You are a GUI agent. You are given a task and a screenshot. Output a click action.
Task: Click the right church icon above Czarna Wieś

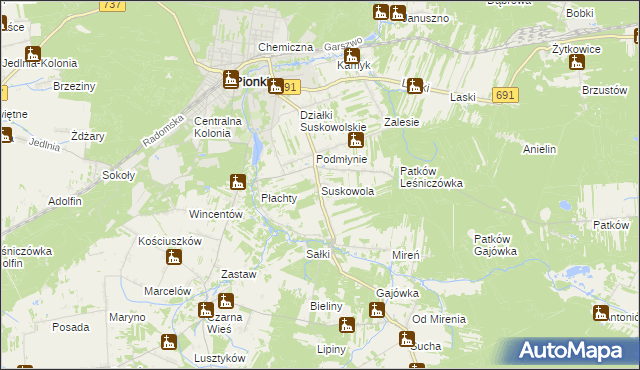226,301
